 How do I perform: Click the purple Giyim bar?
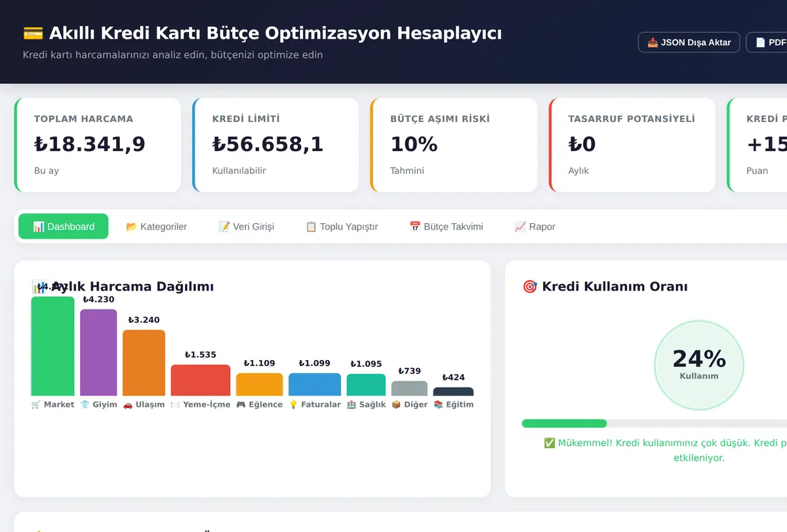pyautogui.click(x=98, y=352)
